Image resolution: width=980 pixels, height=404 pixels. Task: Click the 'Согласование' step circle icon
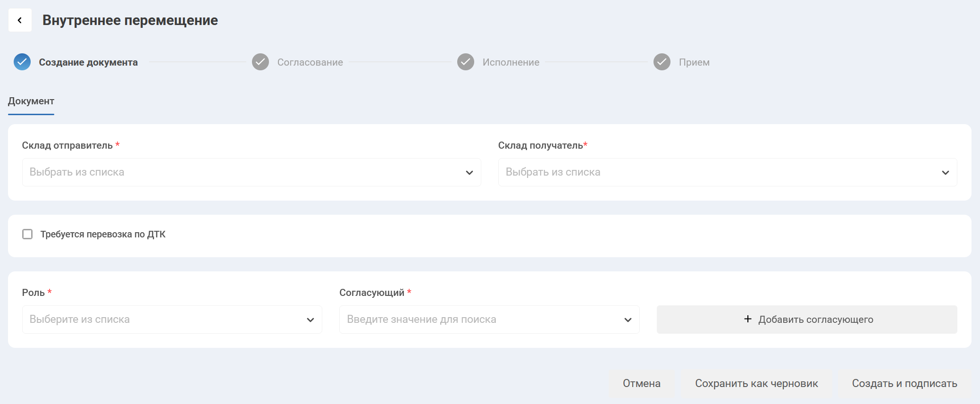(x=260, y=62)
